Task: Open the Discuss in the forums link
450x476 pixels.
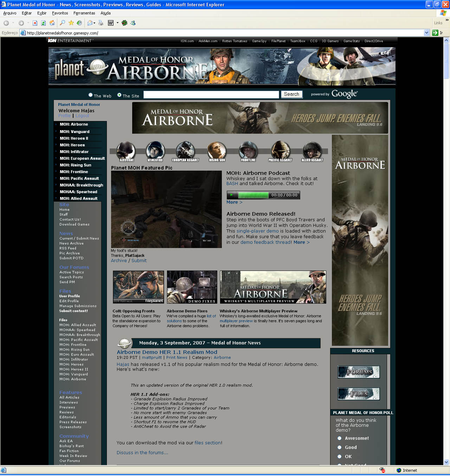Action: tap(142, 453)
